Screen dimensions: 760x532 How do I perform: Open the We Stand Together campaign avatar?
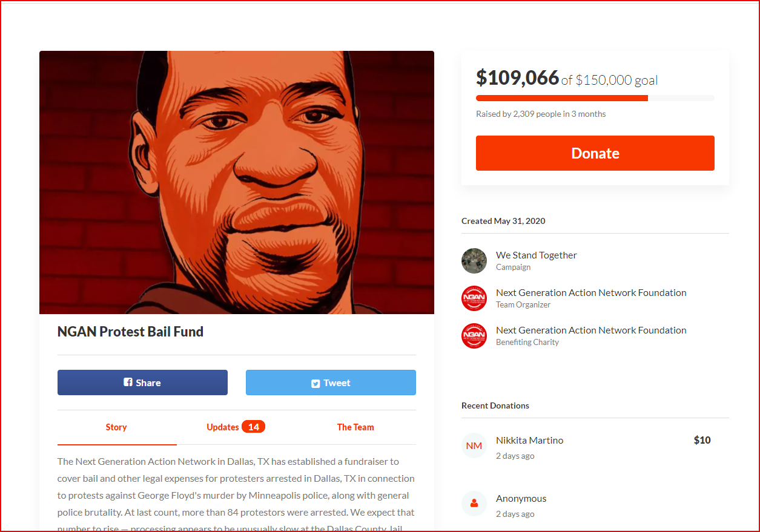point(474,261)
